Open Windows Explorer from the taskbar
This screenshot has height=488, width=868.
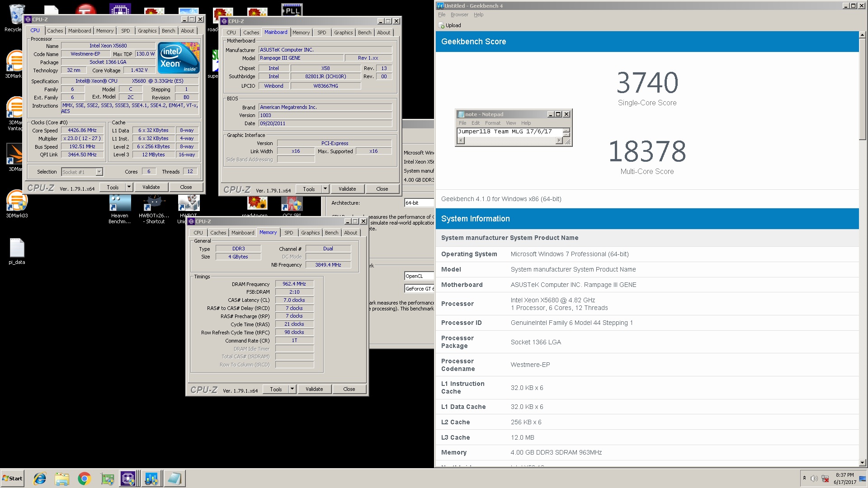62,479
